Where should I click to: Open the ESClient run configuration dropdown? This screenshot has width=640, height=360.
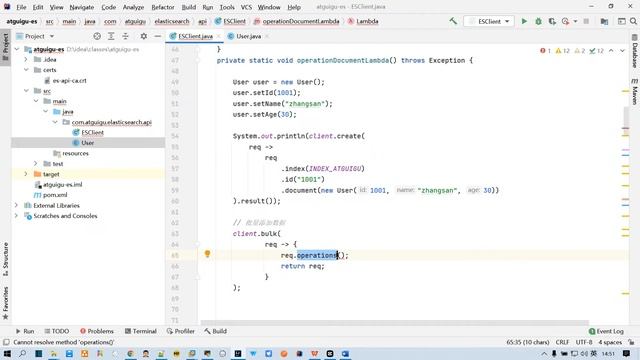point(489,21)
